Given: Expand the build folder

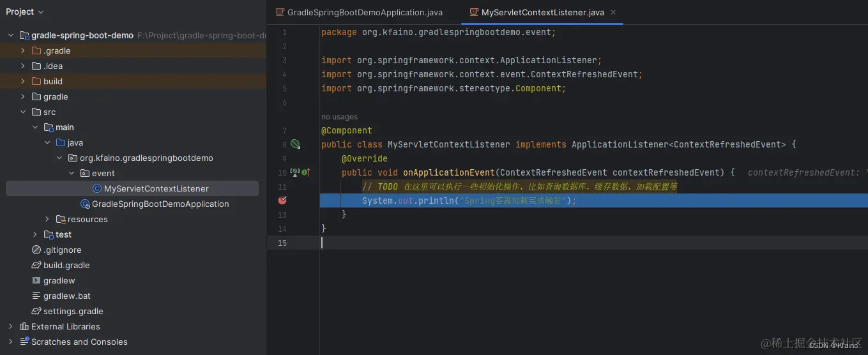Looking at the screenshot, I should [x=23, y=81].
